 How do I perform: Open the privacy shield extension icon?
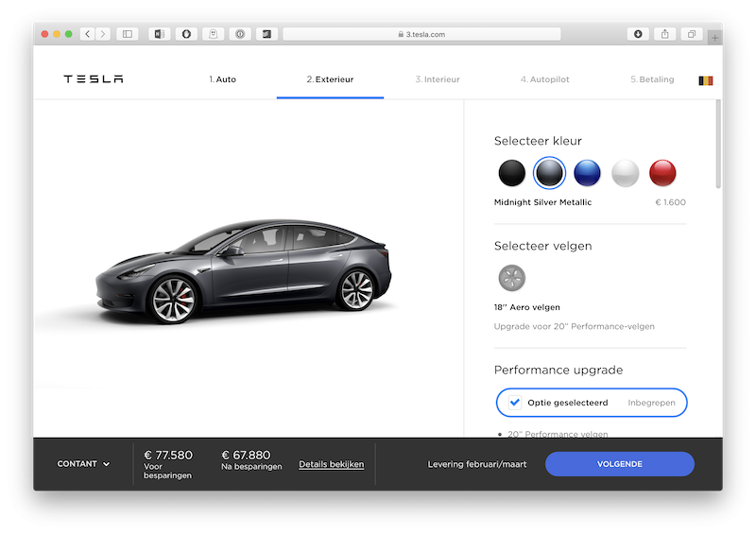click(186, 34)
